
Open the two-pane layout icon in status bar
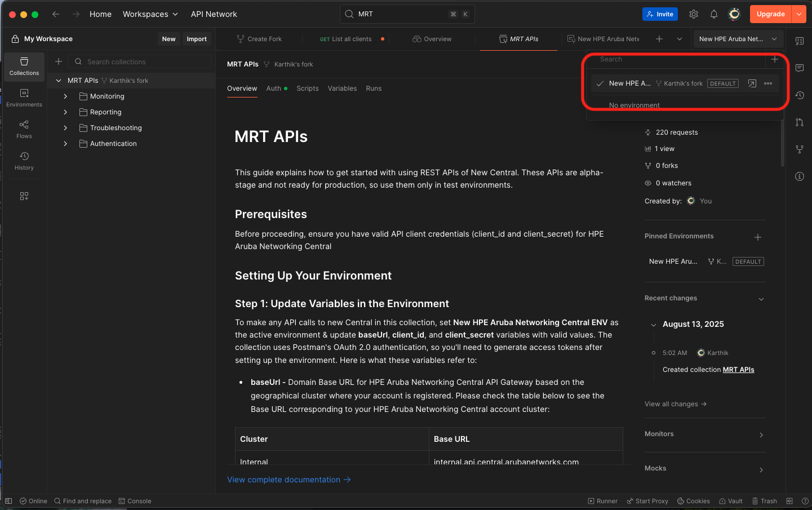(789, 501)
